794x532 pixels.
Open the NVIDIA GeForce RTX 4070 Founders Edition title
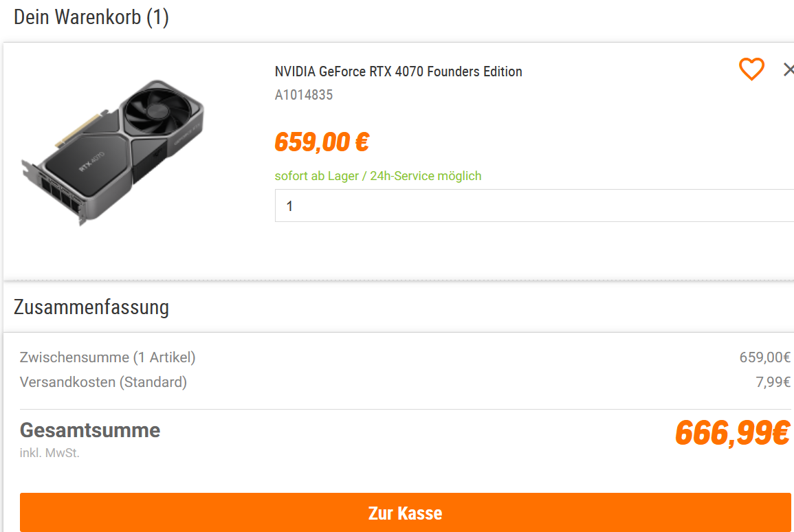tap(398, 71)
